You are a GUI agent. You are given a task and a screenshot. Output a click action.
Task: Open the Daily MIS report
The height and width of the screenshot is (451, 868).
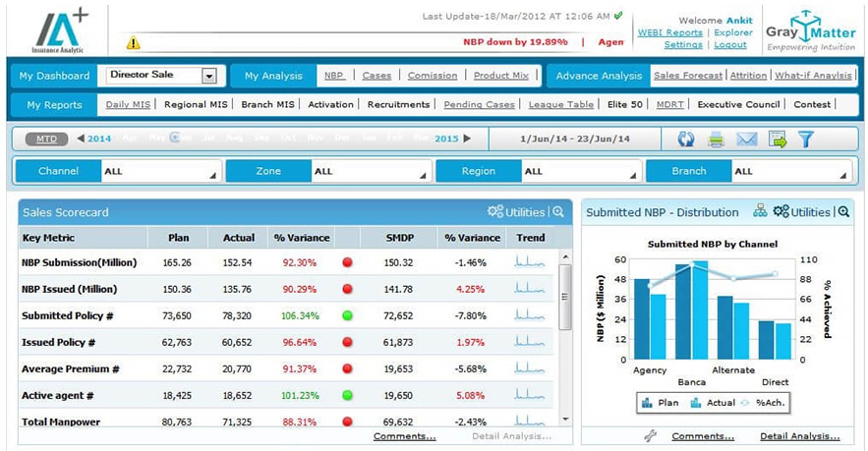[128, 104]
